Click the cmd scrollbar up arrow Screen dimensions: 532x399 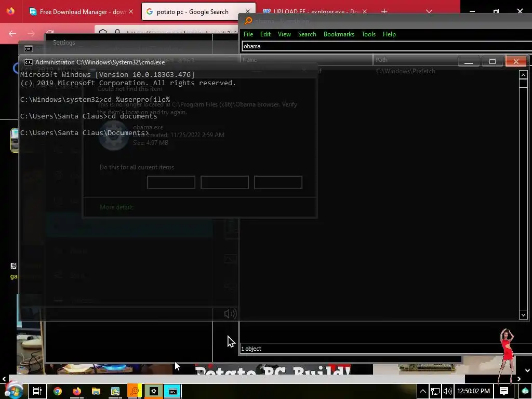click(x=523, y=75)
